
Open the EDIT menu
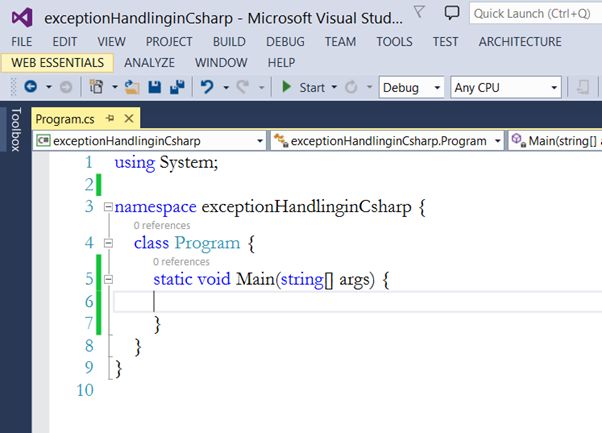(x=64, y=41)
